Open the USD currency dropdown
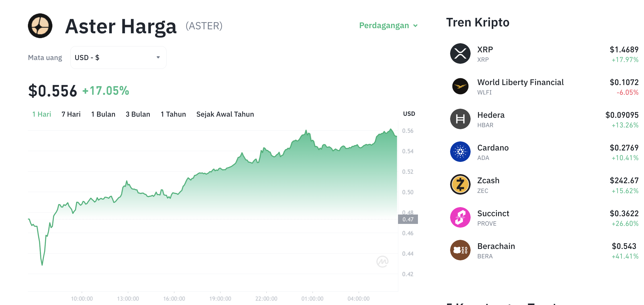This screenshot has width=644, height=305. 118,57
